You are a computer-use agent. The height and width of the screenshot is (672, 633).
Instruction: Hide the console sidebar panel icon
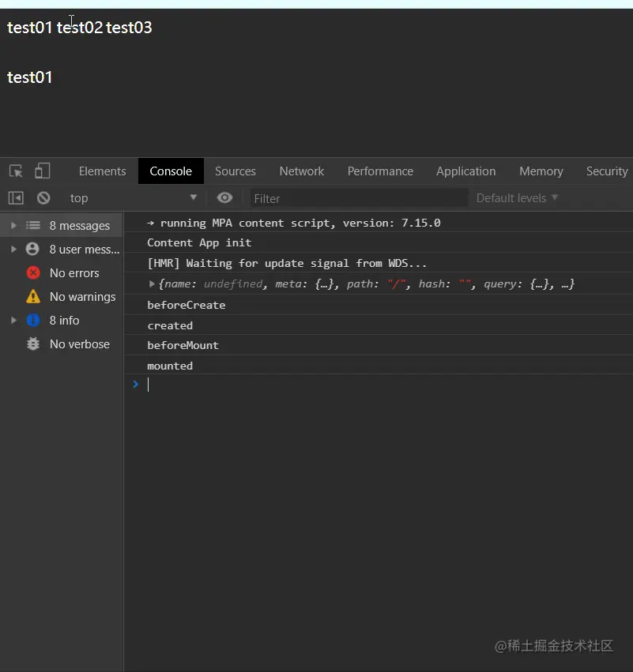tap(16, 198)
